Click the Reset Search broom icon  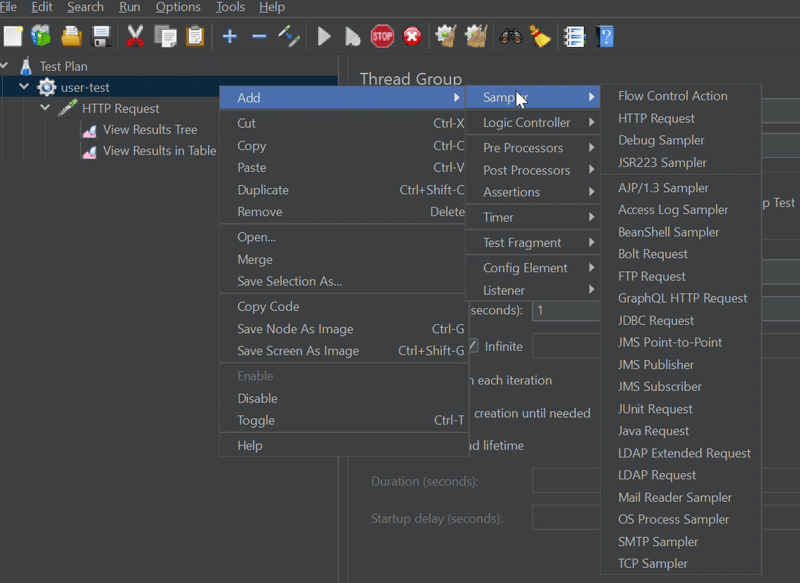click(x=540, y=36)
